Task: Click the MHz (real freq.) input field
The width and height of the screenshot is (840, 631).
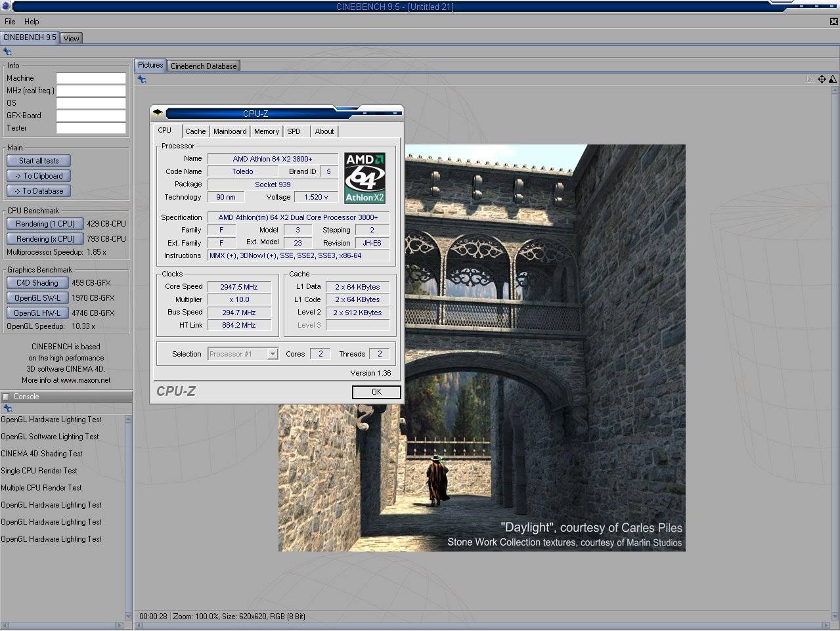Action: pyautogui.click(x=91, y=91)
